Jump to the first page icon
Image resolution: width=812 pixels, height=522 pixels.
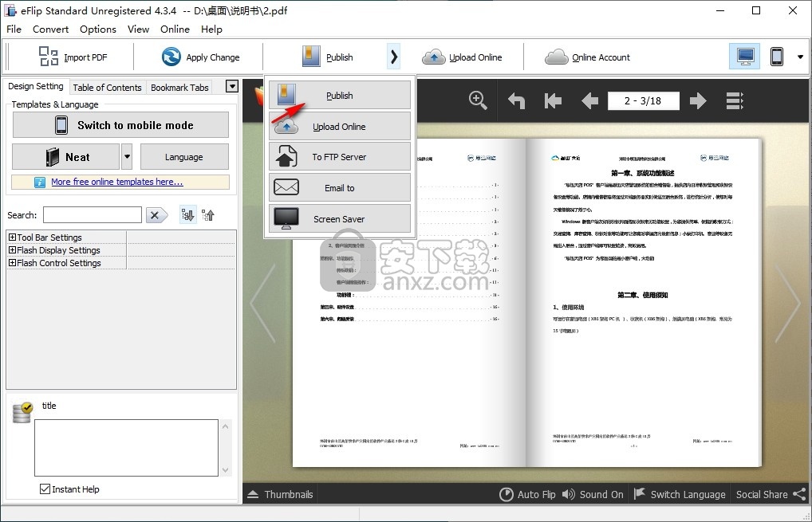point(553,100)
